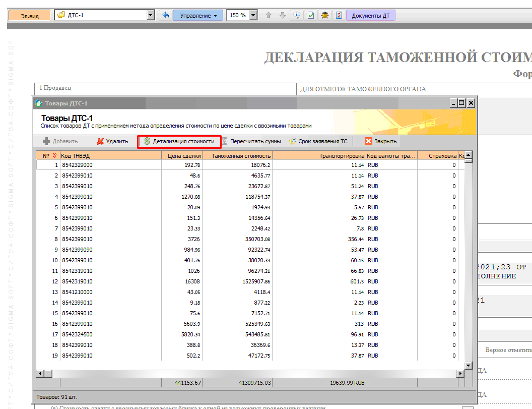
Task: Click the horizontal scroll right arrow
Action: (x=460, y=373)
